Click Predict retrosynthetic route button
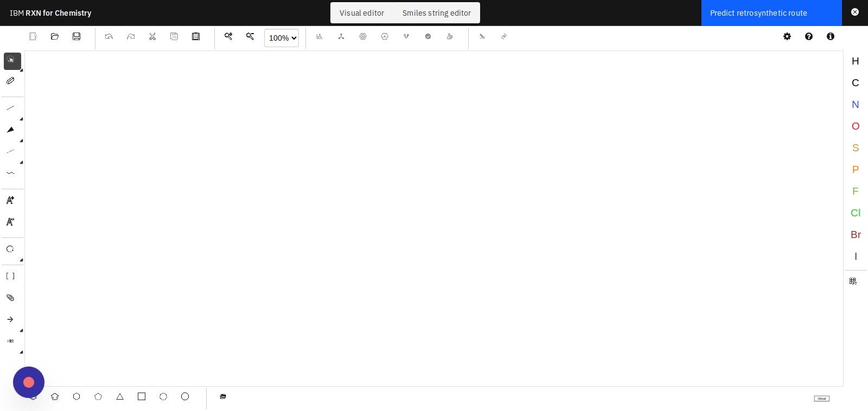 point(771,13)
